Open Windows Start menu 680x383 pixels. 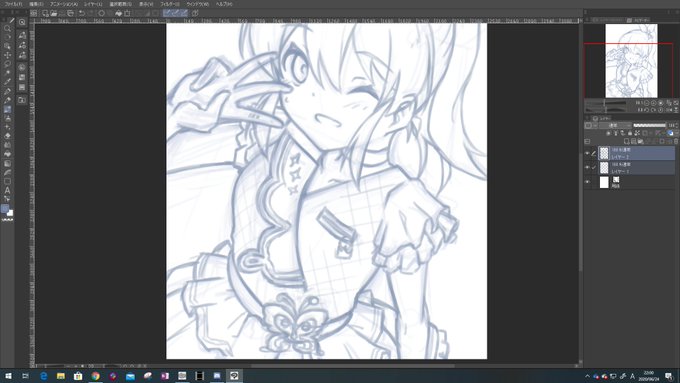pyautogui.click(x=8, y=376)
